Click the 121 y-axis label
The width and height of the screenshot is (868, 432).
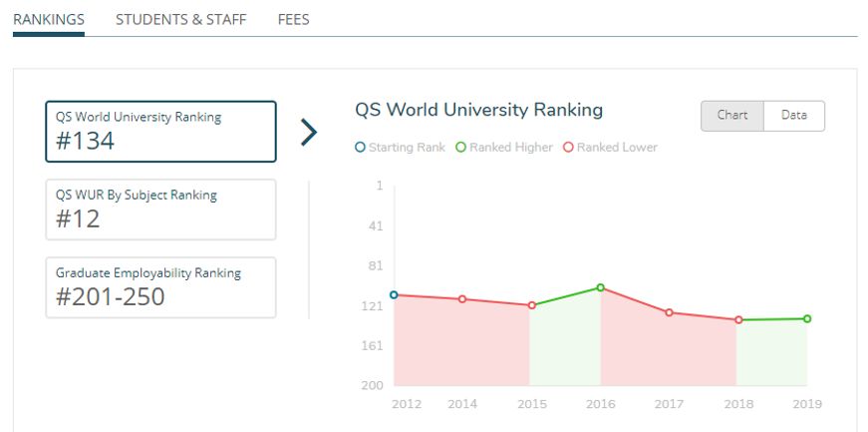click(373, 306)
